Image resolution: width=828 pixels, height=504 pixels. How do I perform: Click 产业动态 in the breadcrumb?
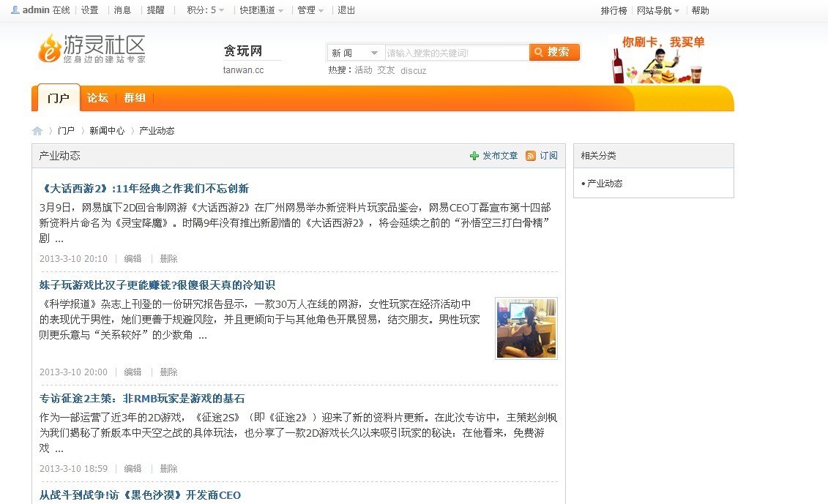coord(157,131)
